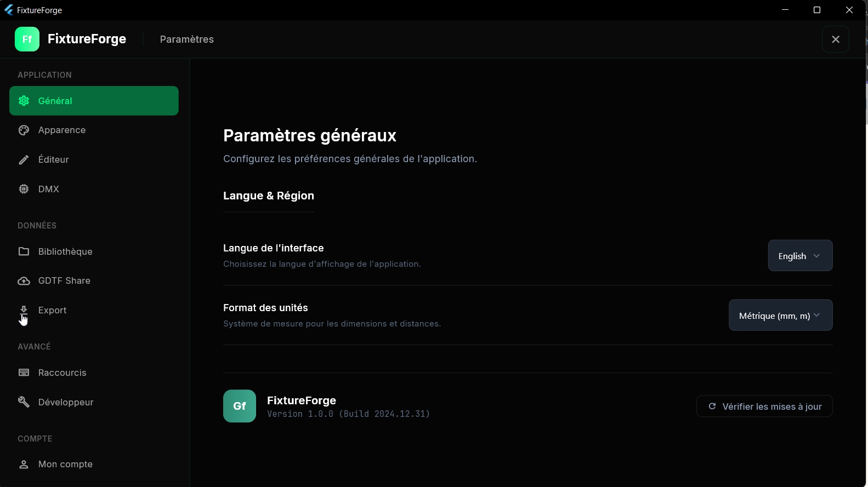This screenshot has width=868, height=487.
Task: Open the Export settings
Action: point(94,310)
